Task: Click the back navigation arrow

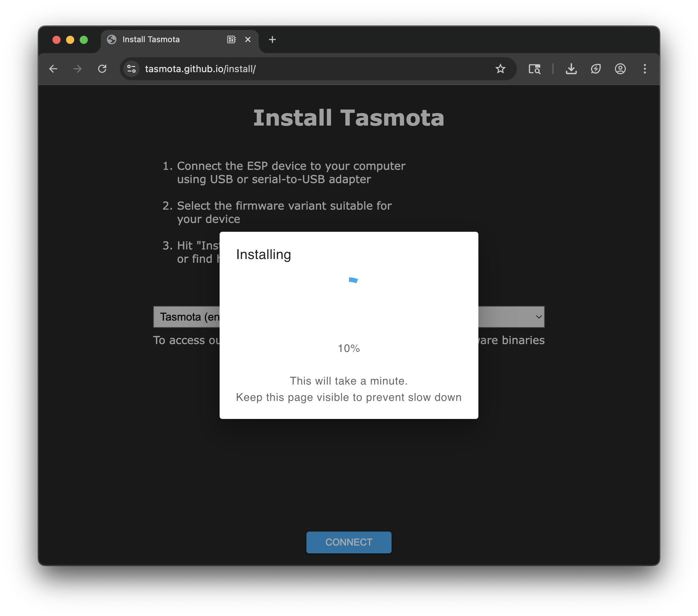Action: pyautogui.click(x=53, y=69)
